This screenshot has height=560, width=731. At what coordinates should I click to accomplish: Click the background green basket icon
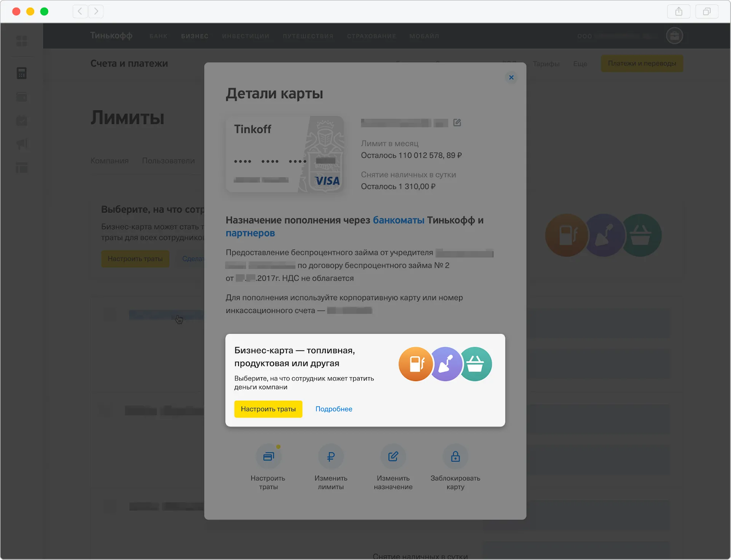(641, 235)
